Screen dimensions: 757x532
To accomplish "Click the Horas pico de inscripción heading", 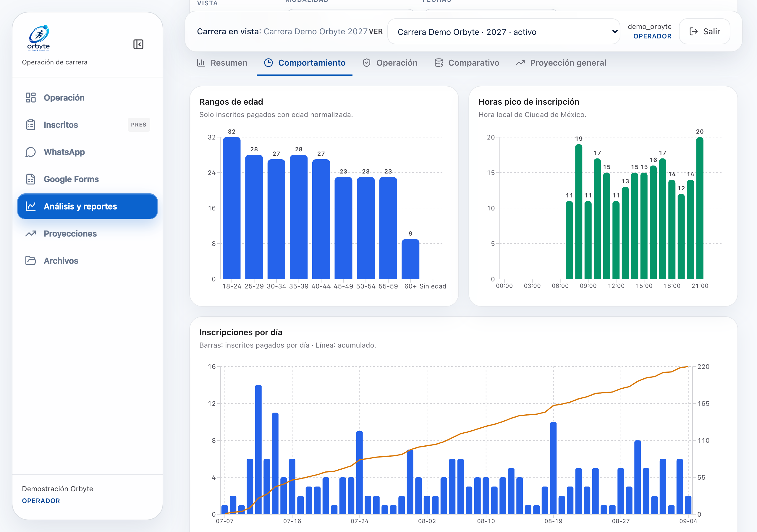I will pyautogui.click(x=528, y=102).
